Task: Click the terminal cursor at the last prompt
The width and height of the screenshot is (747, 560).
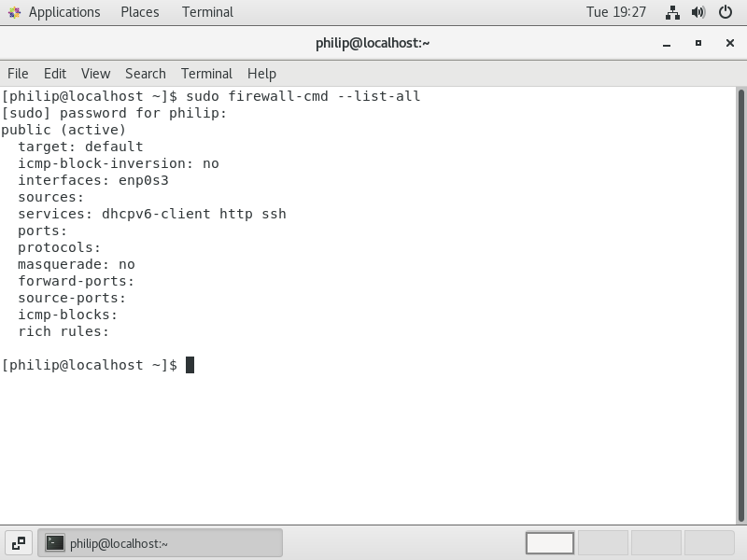Action: point(190,365)
